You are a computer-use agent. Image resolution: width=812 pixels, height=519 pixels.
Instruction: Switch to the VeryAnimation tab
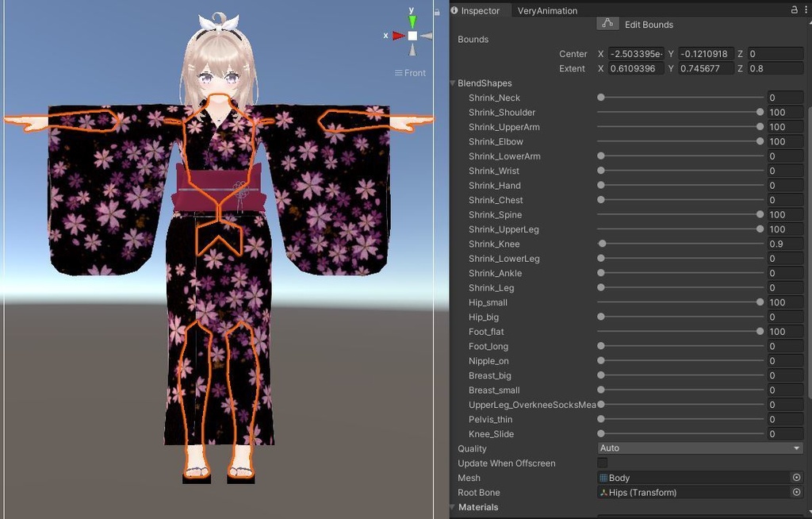(x=547, y=10)
